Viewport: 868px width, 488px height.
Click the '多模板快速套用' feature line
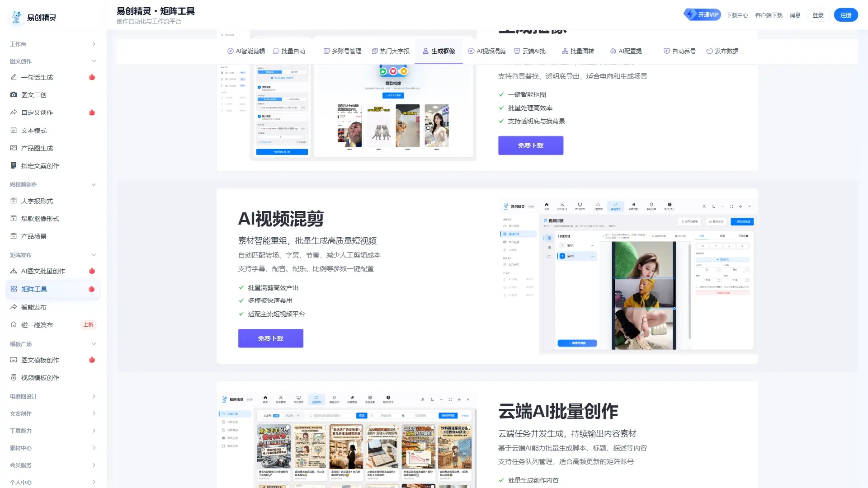pyautogui.click(x=270, y=300)
